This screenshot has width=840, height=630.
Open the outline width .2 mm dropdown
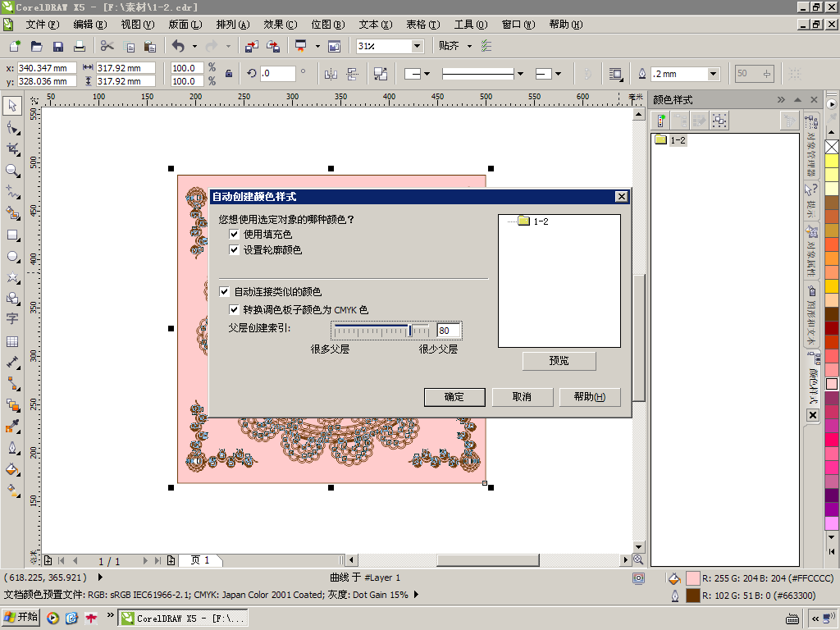coord(713,74)
